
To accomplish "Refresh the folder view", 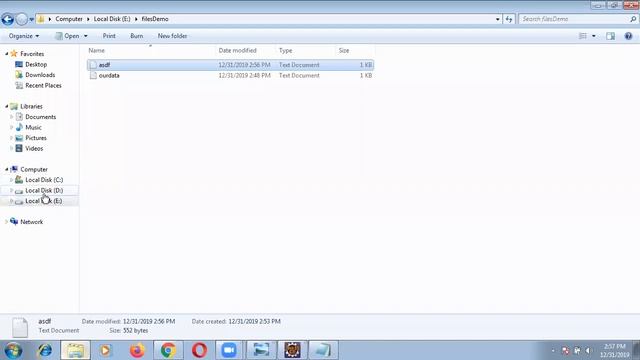I will pos(509,19).
